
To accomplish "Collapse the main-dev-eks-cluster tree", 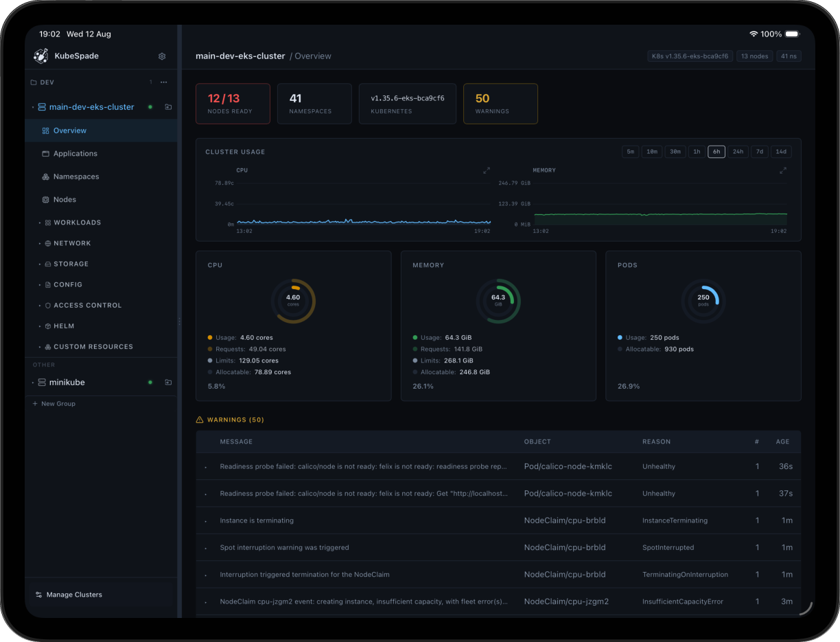I will point(33,108).
